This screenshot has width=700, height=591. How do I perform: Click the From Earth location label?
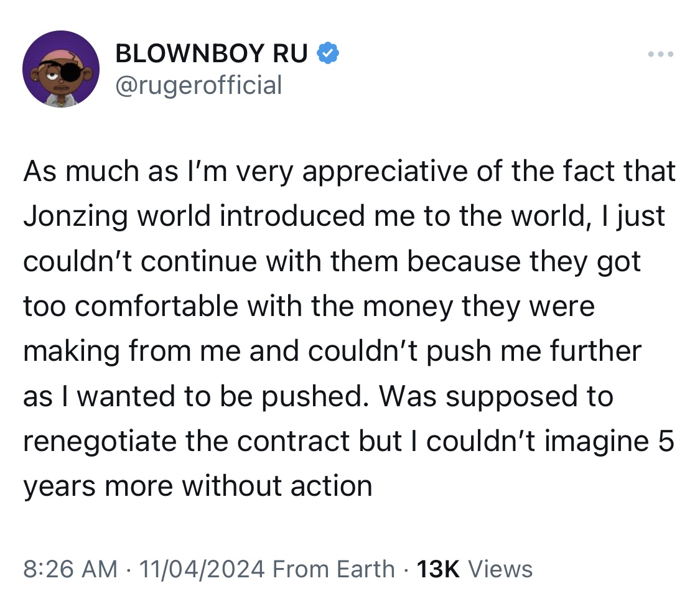pos(334,569)
